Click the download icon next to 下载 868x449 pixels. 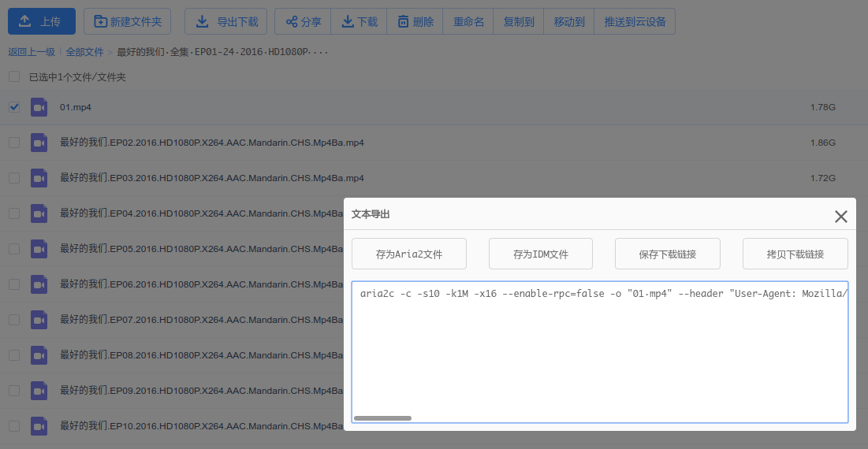pos(348,21)
